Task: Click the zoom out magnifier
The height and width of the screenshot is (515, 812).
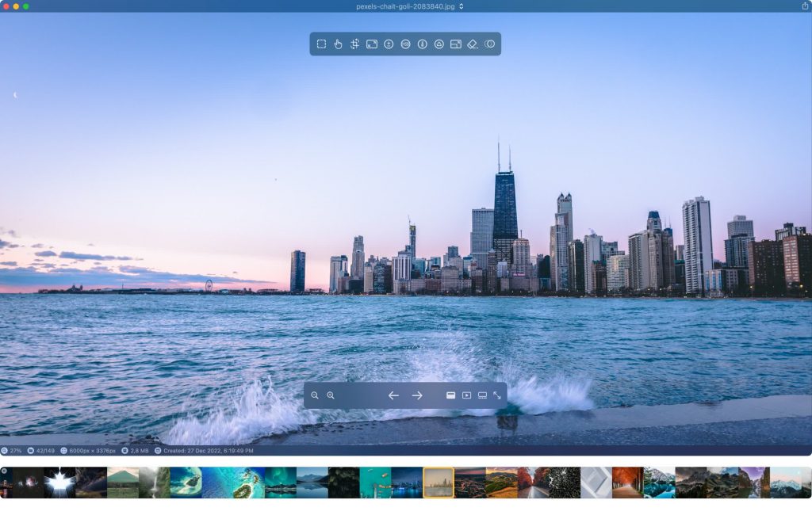Action: coord(315,395)
